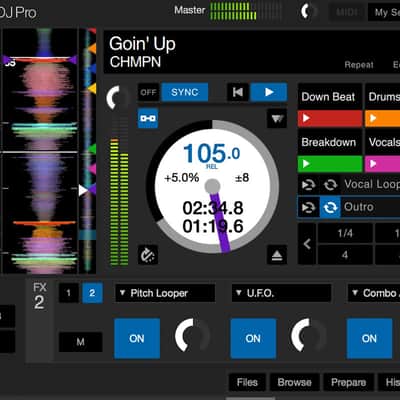The image size is (400, 400).
Task: Trigger the red Down Beat cue
Action: 330,119
